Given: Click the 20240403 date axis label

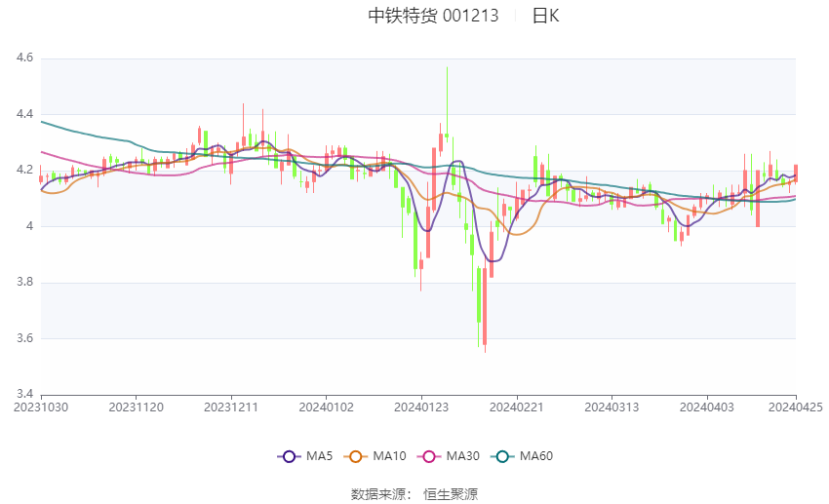Looking at the screenshot, I should click(707, 407).
